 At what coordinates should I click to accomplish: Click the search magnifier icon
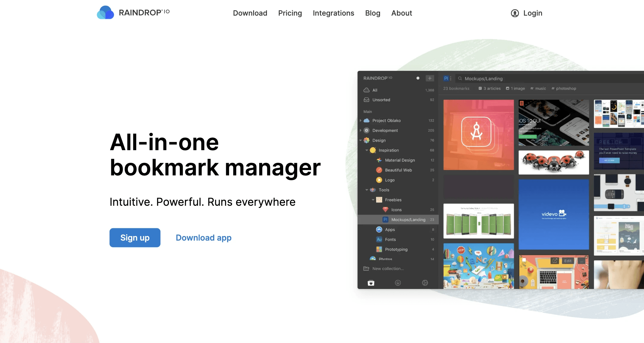coord(460,78)
